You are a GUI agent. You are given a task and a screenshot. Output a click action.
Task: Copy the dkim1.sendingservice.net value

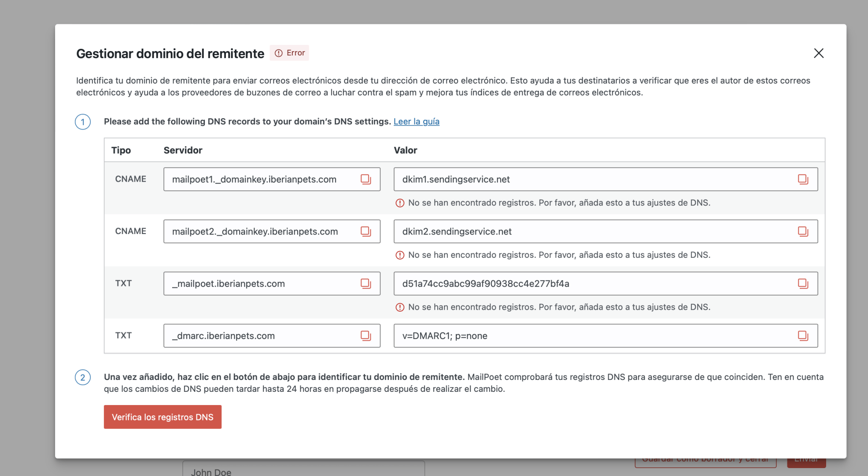point(803,179)
